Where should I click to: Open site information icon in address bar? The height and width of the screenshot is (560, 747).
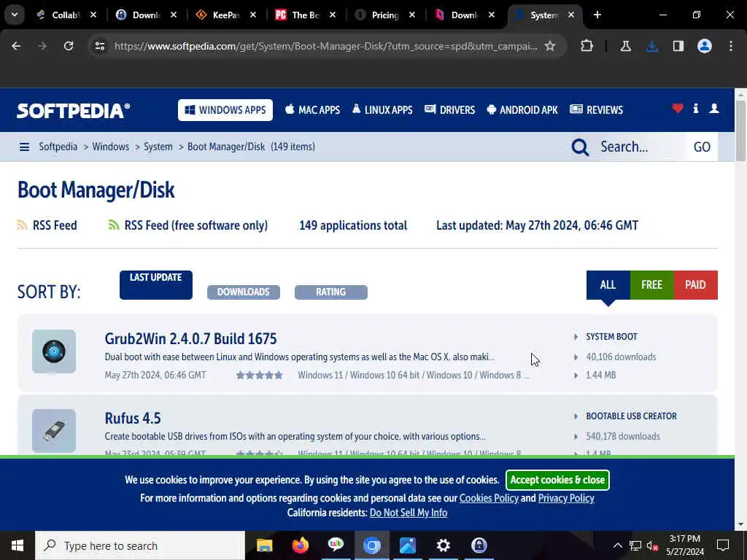click(99, 46)
